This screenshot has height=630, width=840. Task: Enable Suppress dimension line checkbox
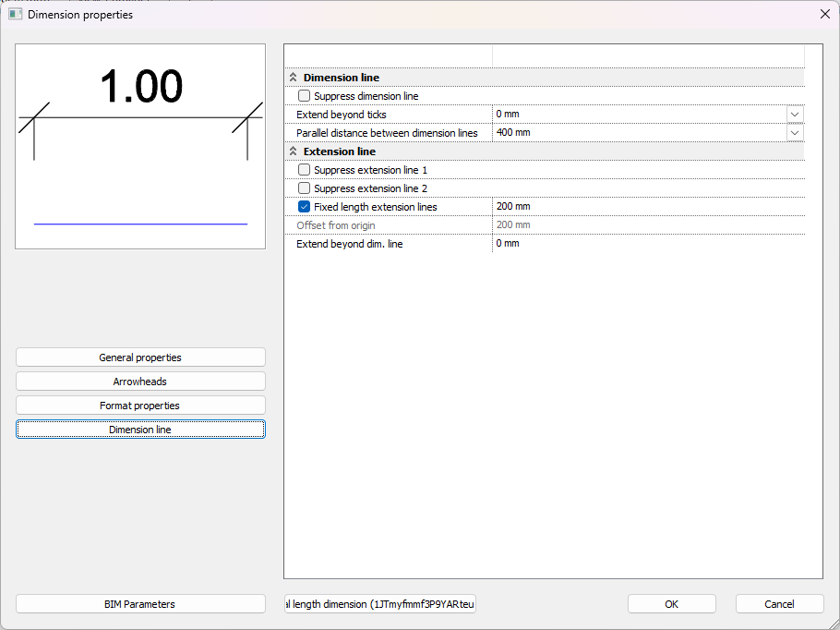305,96
